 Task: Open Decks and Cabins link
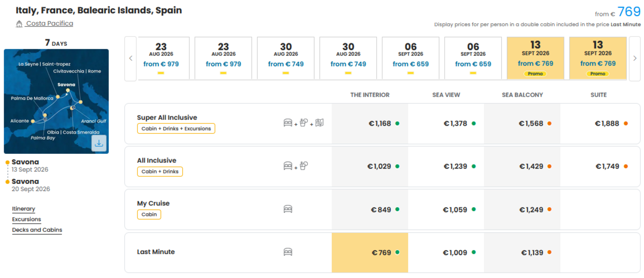tap(37, 230)
